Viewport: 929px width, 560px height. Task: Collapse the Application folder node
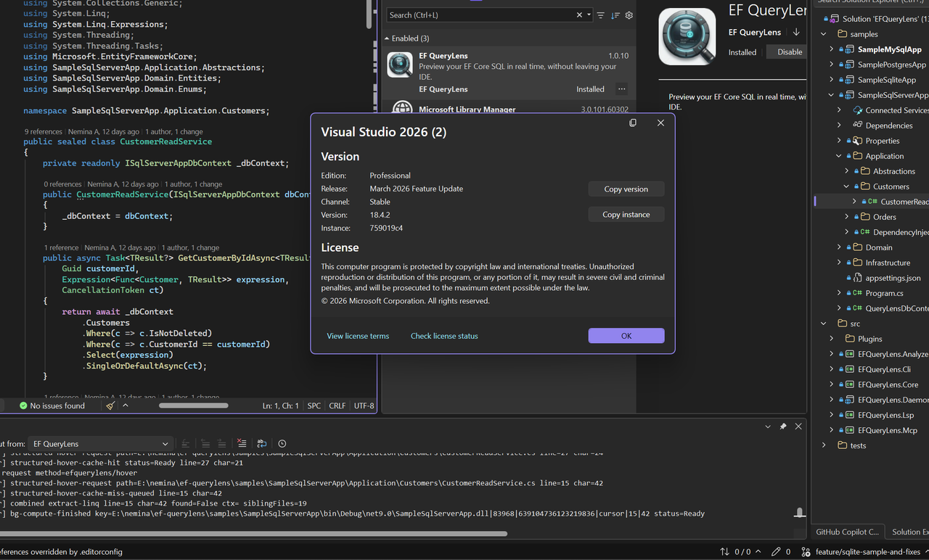point(839,156)
